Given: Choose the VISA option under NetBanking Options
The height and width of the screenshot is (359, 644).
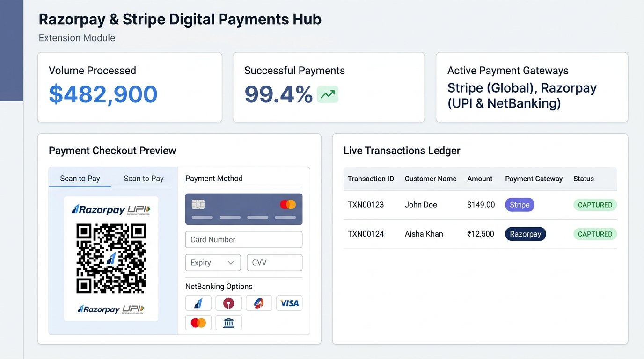Looking at the screenshot, I should tap(289, 303).
